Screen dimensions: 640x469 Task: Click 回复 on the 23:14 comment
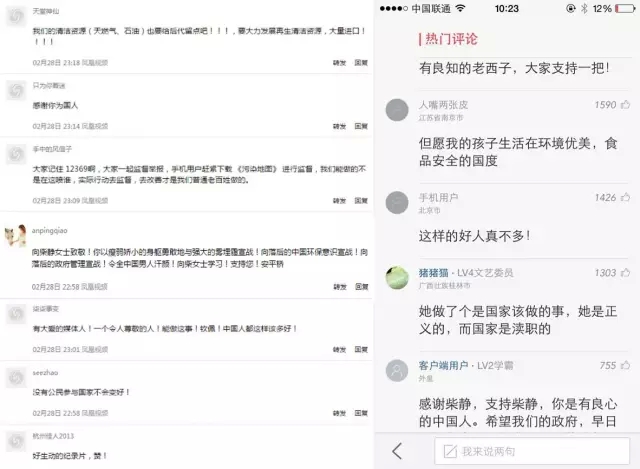click(361, 127)
